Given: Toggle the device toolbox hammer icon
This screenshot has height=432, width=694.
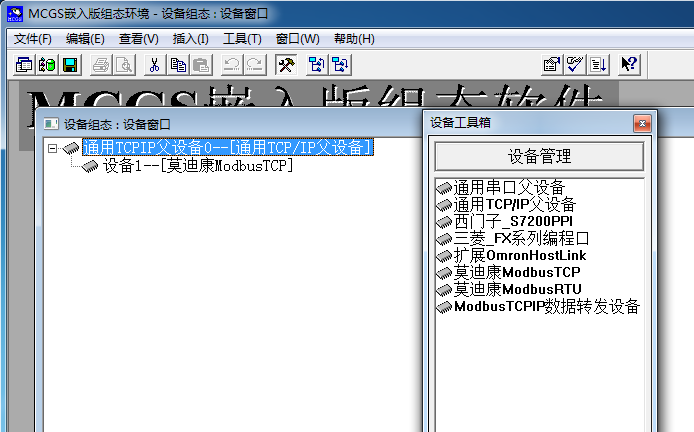Looking at the screenshot, I should (285, 65).
